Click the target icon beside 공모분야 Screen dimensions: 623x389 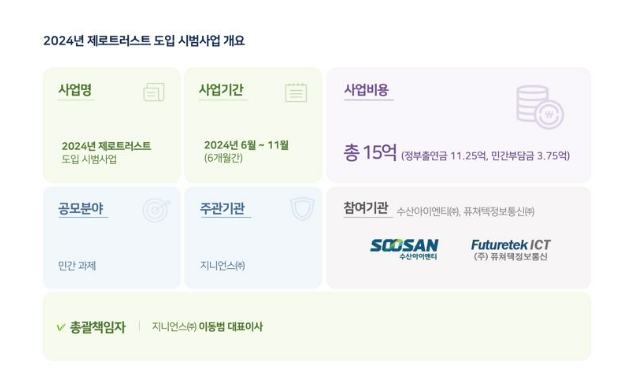[x=156, y=210]
